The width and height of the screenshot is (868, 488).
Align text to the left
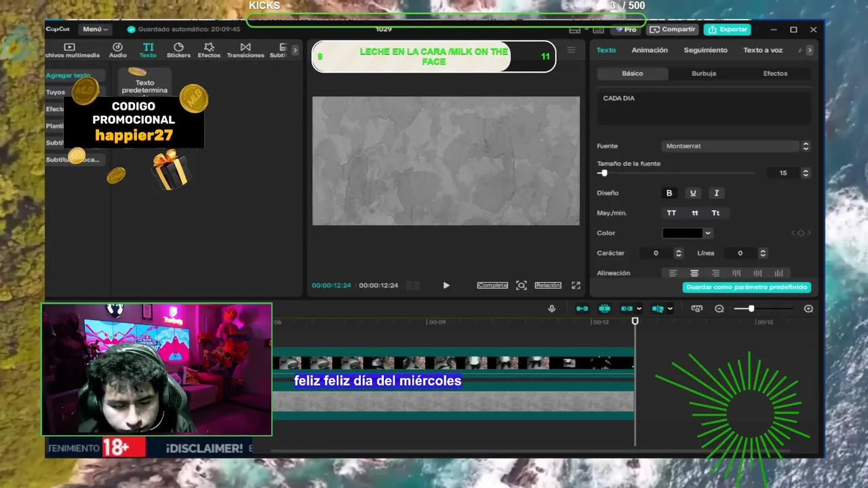(673, 273)
